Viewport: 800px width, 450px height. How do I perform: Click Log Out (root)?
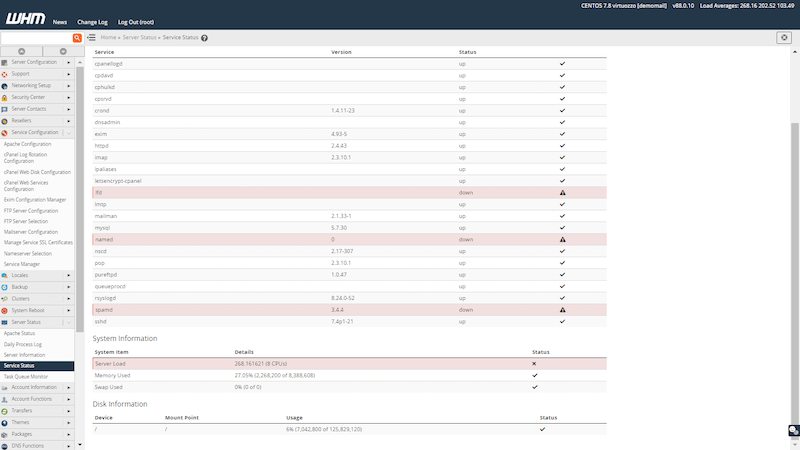pyautogui.click(x=136, y=22)
